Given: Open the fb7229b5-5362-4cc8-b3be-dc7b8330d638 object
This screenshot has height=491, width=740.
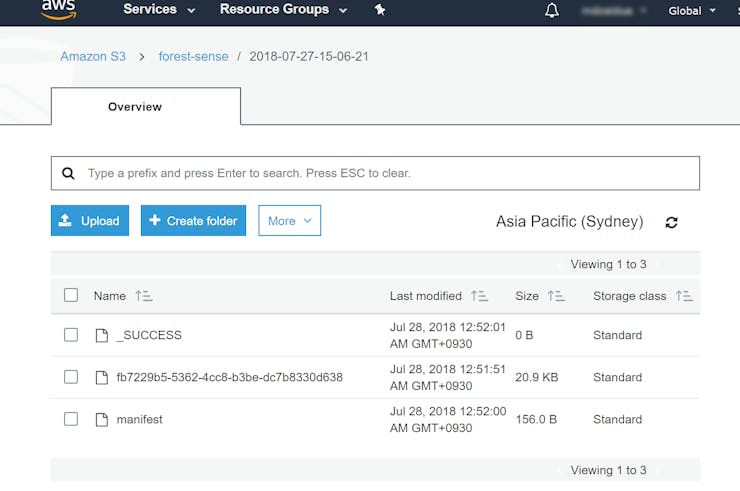Looking at the screenshot, I should pyautogui.click(x=230, y=377).
